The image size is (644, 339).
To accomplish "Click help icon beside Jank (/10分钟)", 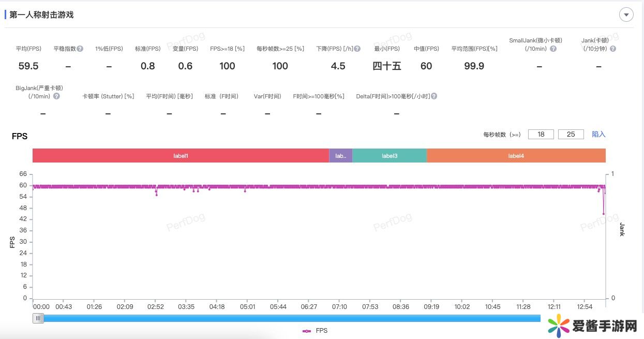I will click(613, 49).
